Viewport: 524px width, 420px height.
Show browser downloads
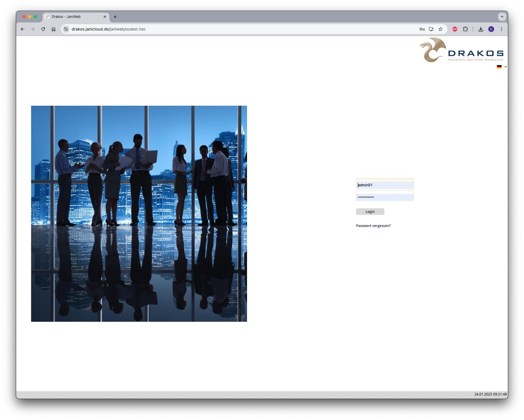coord(481,29)
